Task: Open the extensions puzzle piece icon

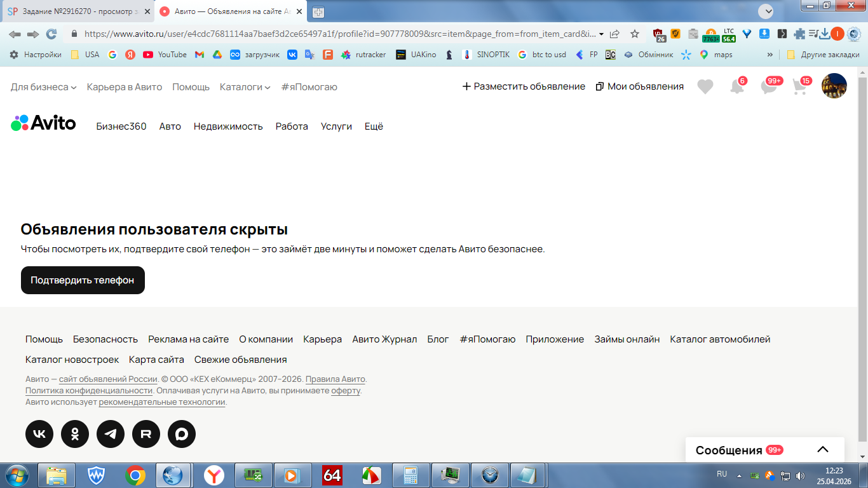Action: pos(799,34)
